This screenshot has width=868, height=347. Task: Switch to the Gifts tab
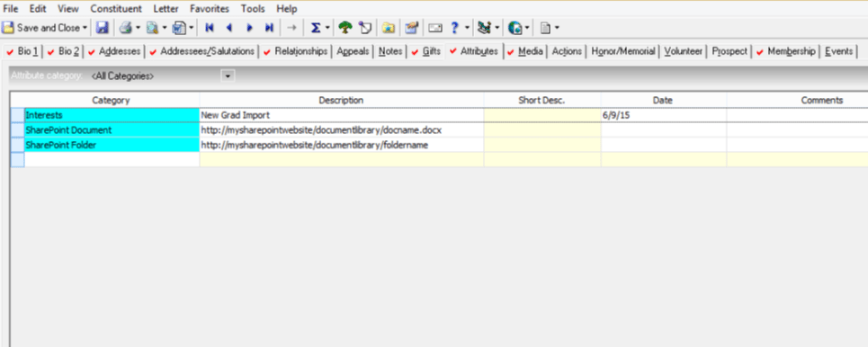425,51
